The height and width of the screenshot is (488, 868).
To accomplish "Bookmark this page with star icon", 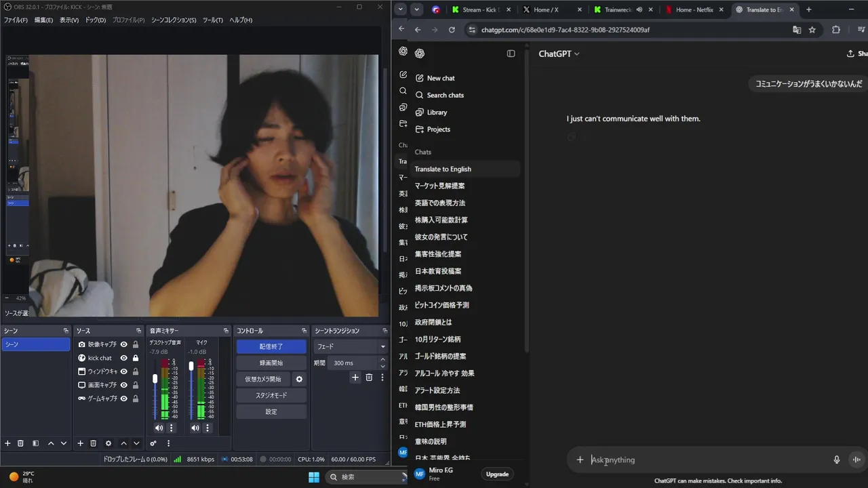I will pos(812,30).
